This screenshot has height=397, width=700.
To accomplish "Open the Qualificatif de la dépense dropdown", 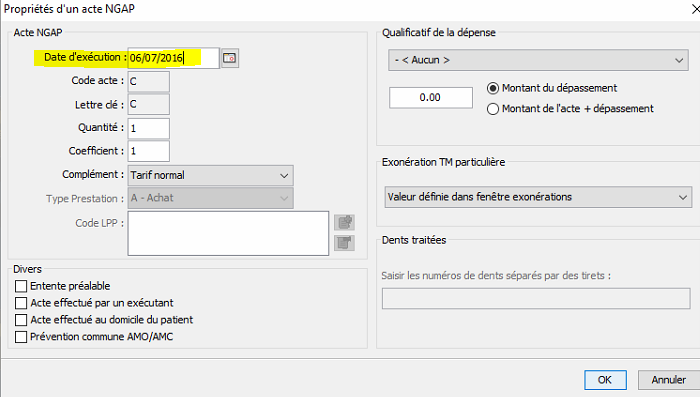I will [538, 60].
